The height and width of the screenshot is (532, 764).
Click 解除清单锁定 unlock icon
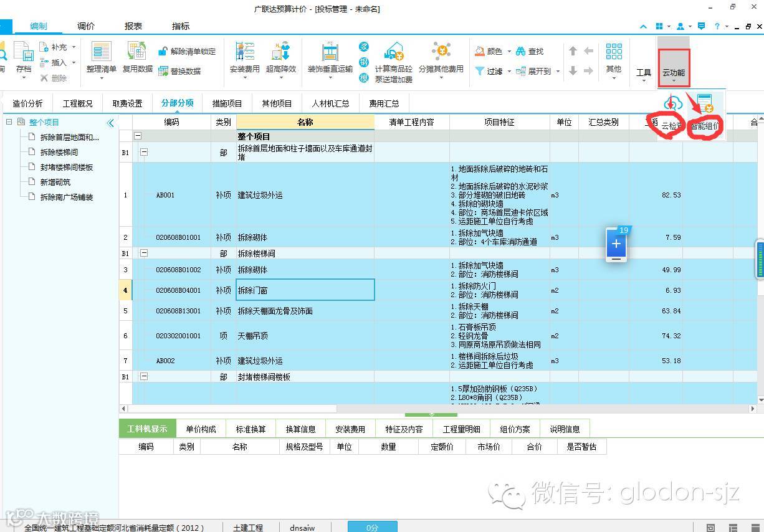[163, 52]
